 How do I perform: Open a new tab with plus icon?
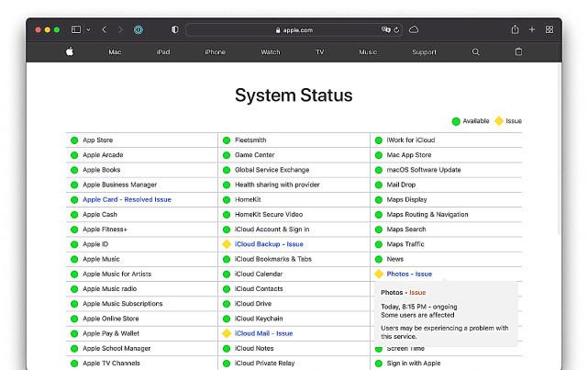coord(532,29)
